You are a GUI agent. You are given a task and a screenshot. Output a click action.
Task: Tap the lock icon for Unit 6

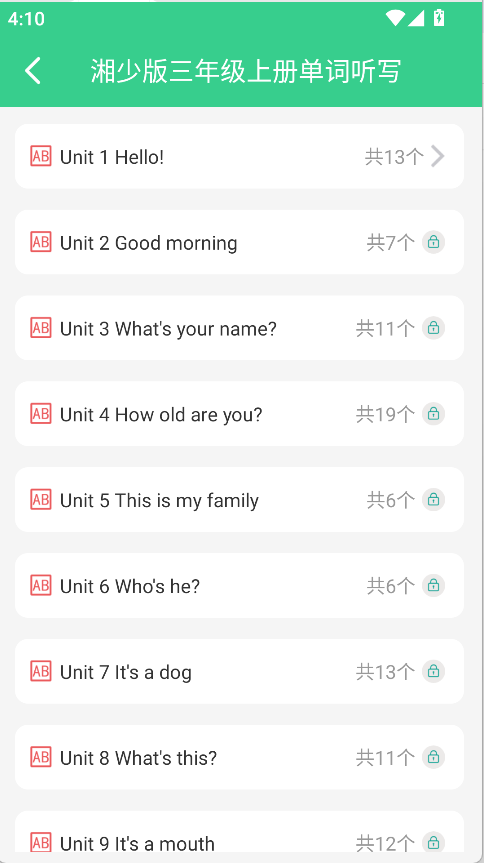(433, 586)
